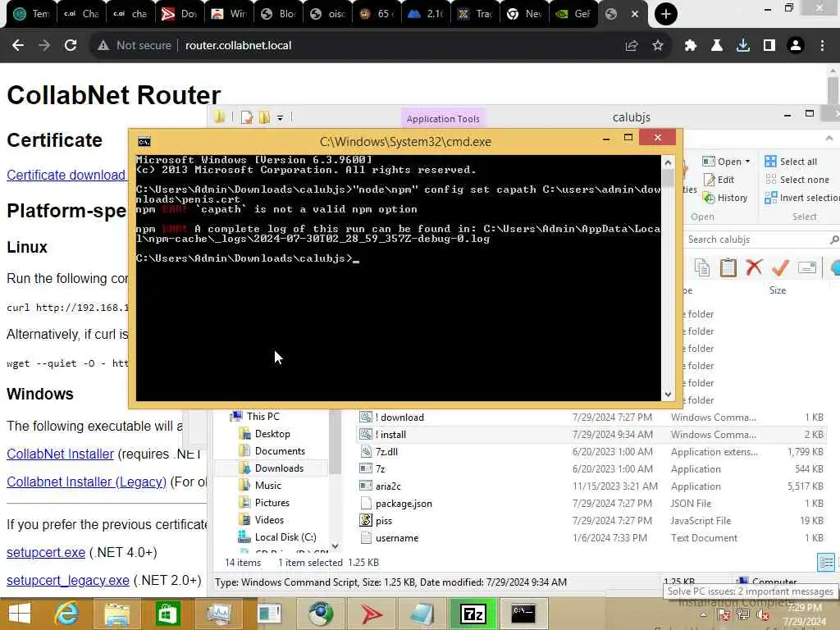Click Select none in Explorer ribbon

coord(797,180)
